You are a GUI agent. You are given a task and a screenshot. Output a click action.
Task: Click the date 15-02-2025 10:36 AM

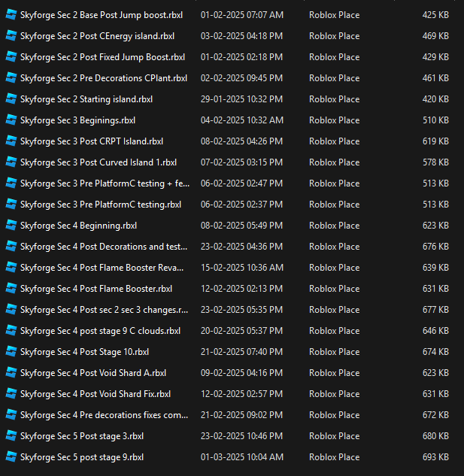(242, 268)
